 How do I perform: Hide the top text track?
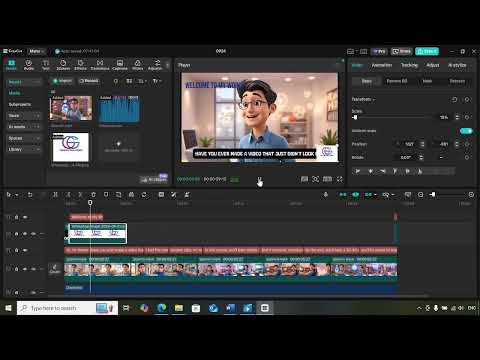tap(25, 217)
